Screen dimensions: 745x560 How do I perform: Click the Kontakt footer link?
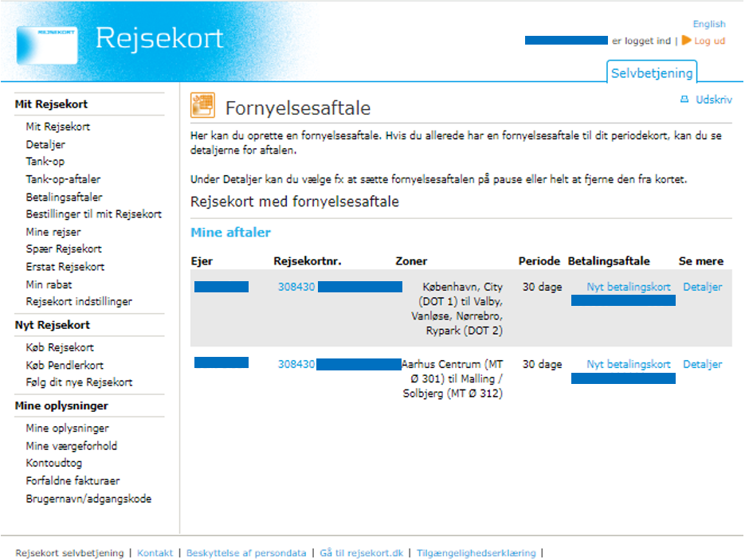click(155, 553)
